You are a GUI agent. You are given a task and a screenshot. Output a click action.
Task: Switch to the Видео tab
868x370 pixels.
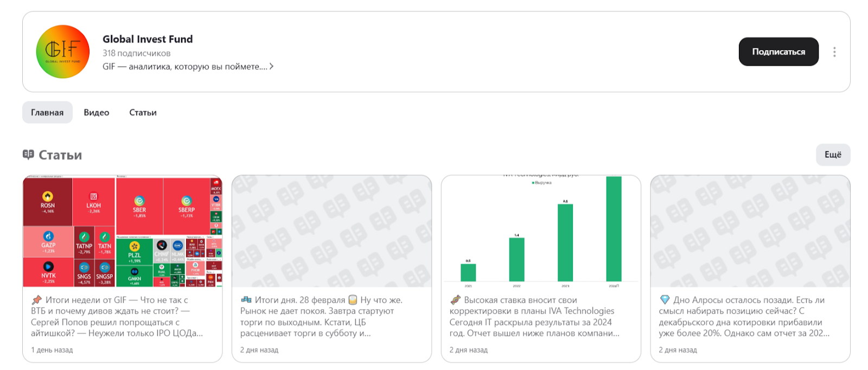pos(97,112)
